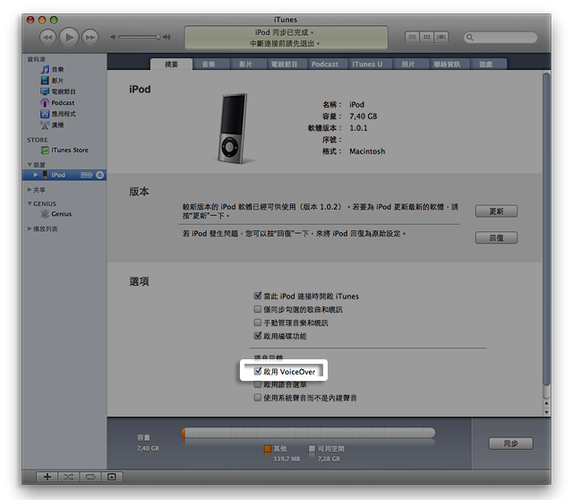Click the format value Macintosh
Image resolution: width=573 pixels, height=500 pixels.
tap(367, 151)
